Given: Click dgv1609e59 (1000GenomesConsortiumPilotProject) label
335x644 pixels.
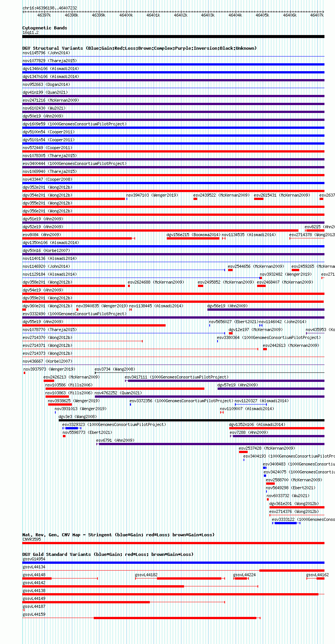Looking at the screenshot, I should point(75,124).
